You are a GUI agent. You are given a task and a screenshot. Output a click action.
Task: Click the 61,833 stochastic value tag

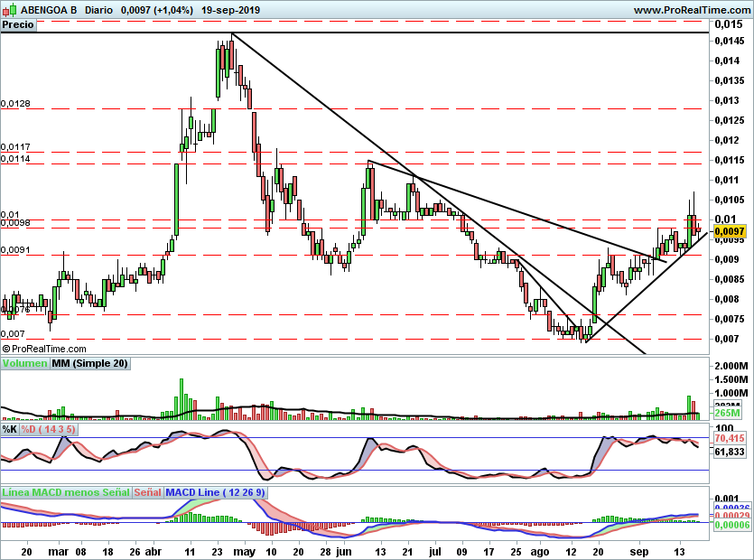730,452
